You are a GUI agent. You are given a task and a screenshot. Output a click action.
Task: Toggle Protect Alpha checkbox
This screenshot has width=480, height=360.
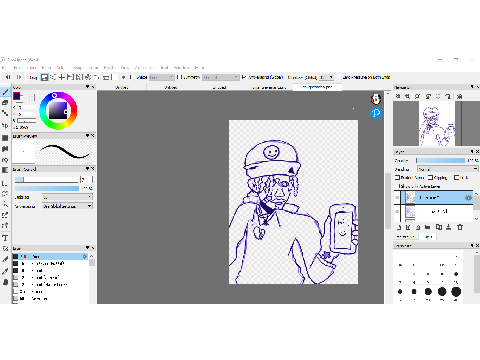(397, 177)
